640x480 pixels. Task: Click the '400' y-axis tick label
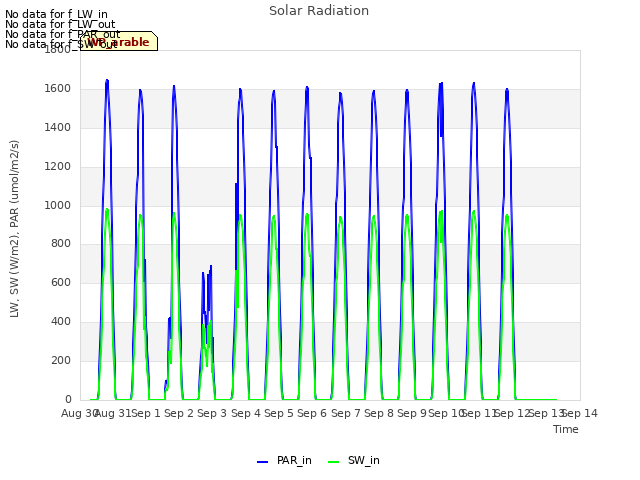pos(61,322)
